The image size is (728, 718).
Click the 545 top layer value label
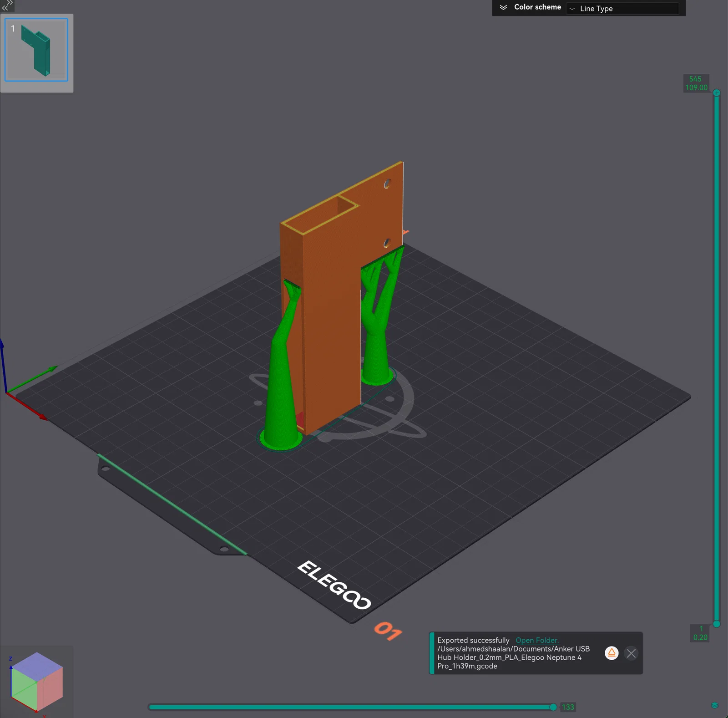[695, 79]
